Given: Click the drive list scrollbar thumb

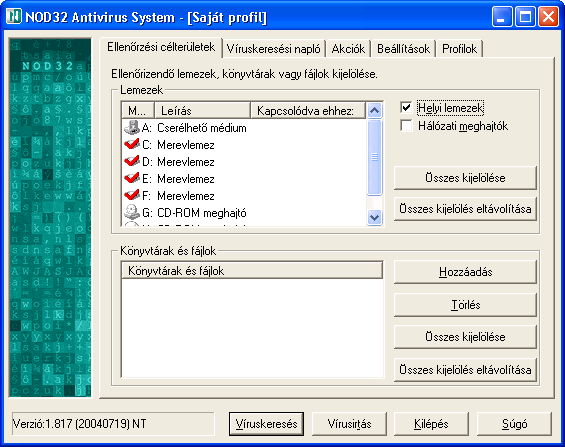Looking at the screenshot, I should pyautogui.click(x=374, y=157).
